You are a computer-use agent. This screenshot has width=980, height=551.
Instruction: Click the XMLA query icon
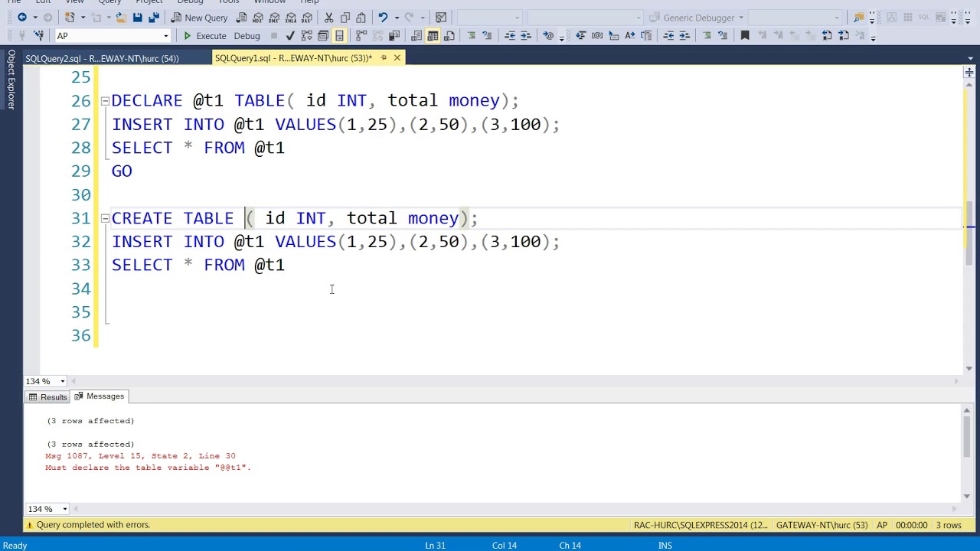pos(291,18)
